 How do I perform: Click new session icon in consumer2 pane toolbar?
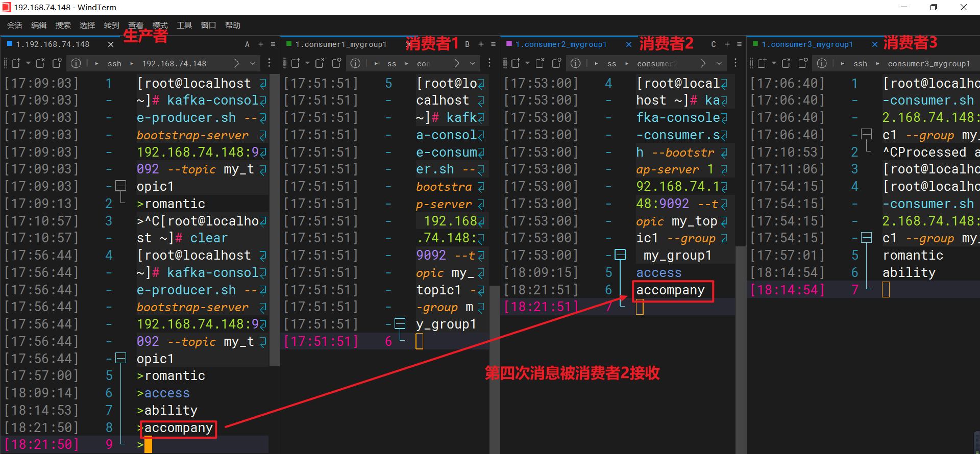pos(515,63)
